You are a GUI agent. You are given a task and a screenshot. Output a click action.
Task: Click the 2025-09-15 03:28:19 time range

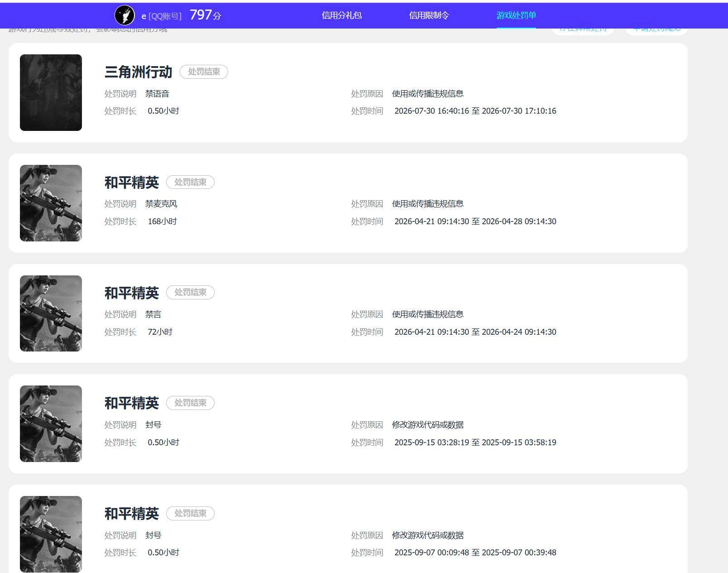click(x=475, y=443)
